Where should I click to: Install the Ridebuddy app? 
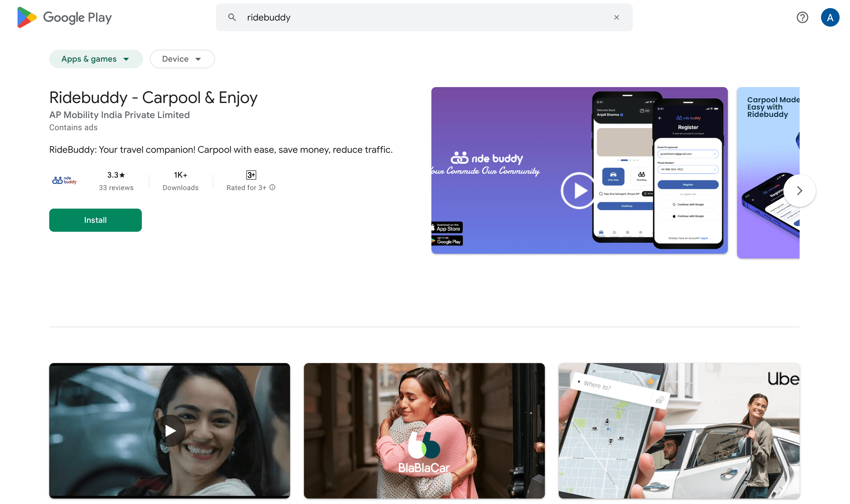(96, 220)
